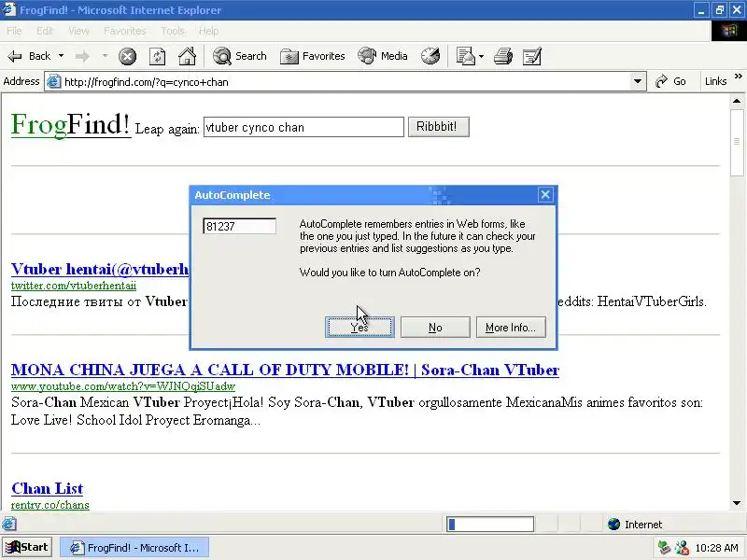Open the twitter.com/vtuberhentaii URL link
Viewport: 747px width, 560px height.
74,286
